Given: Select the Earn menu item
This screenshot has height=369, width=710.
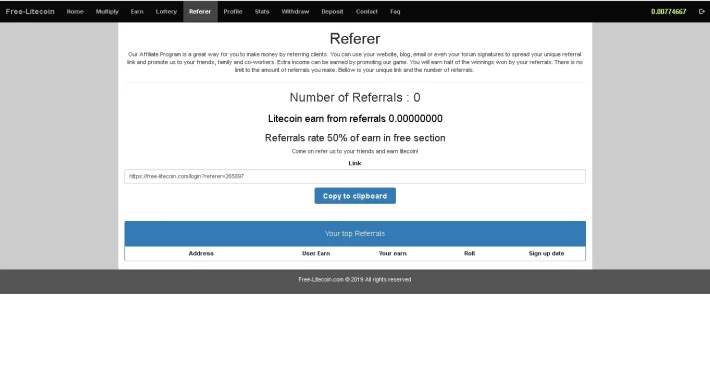Looking at the screenshot, I should pyautogui.click(x=137, y=12).
